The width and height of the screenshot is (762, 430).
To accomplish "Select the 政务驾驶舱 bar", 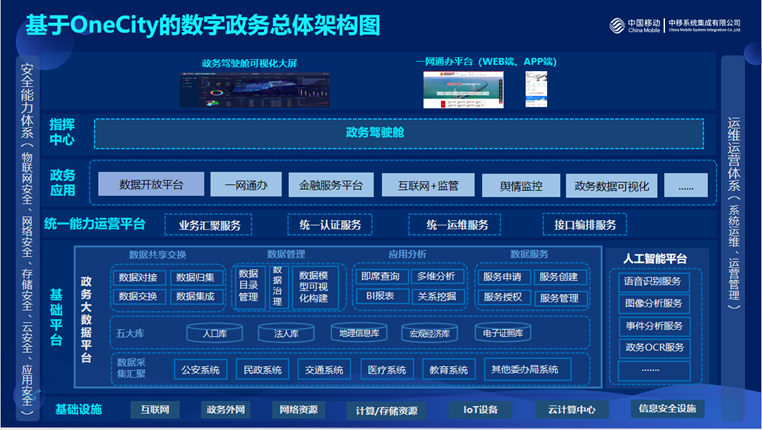I will tap(399, 133).
